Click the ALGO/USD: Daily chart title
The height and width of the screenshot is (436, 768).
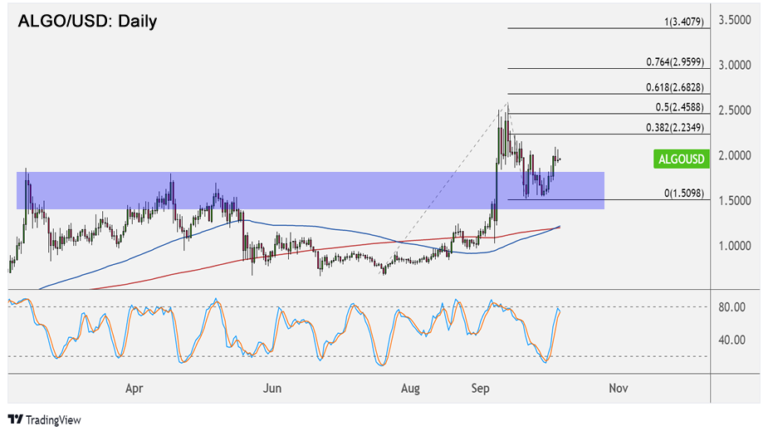coord(87,21)
